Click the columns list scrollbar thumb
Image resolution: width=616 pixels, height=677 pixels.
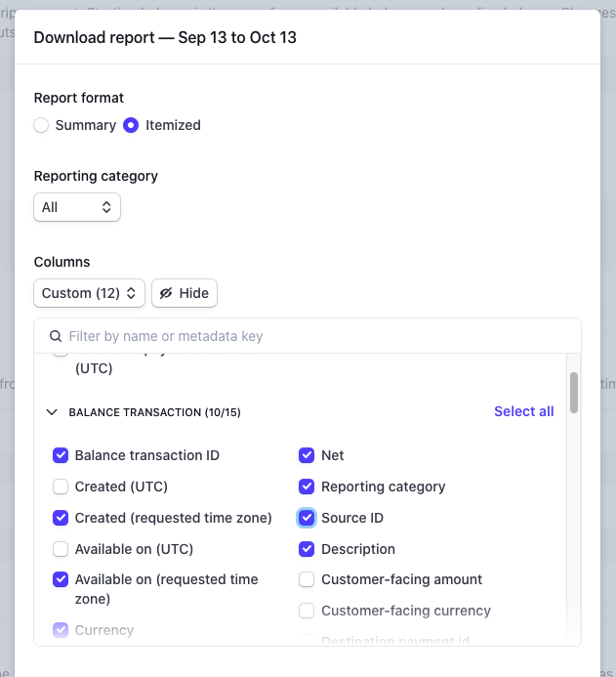coord(574,393)
